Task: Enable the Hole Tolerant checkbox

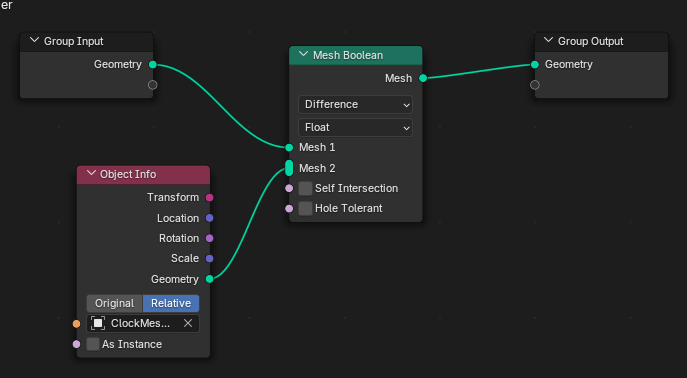Action: click(305, 208)
